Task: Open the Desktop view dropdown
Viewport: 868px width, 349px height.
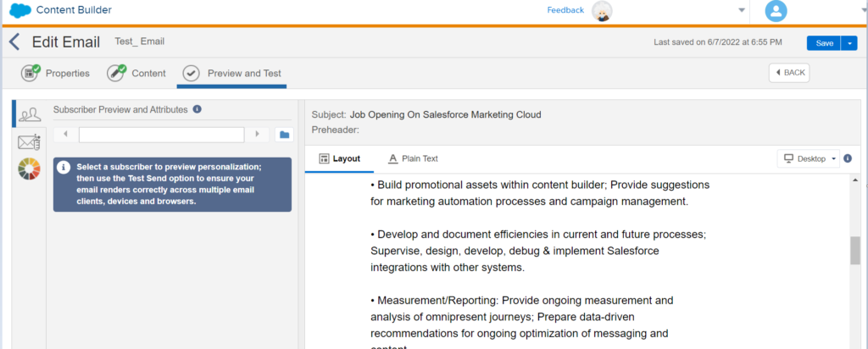Action: click(809, 158)
